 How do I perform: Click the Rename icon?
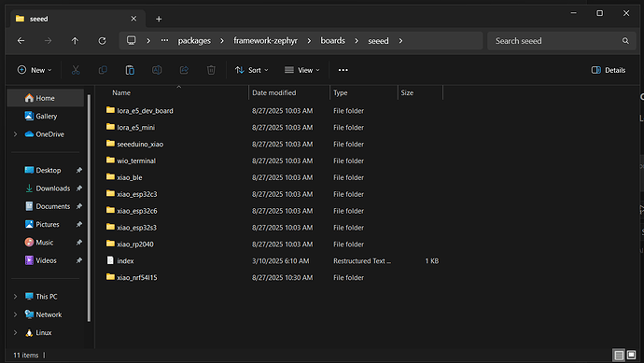point(157,70)
